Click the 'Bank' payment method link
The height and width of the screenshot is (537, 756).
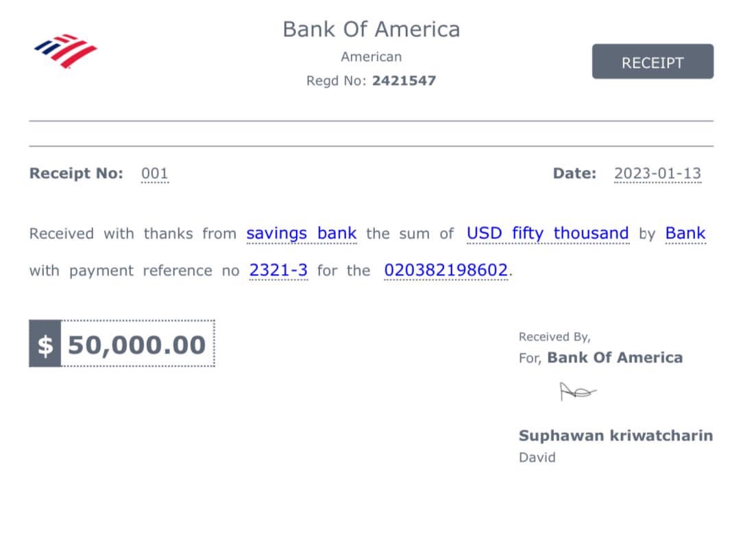pyautogui.click(x=685, y=234)
